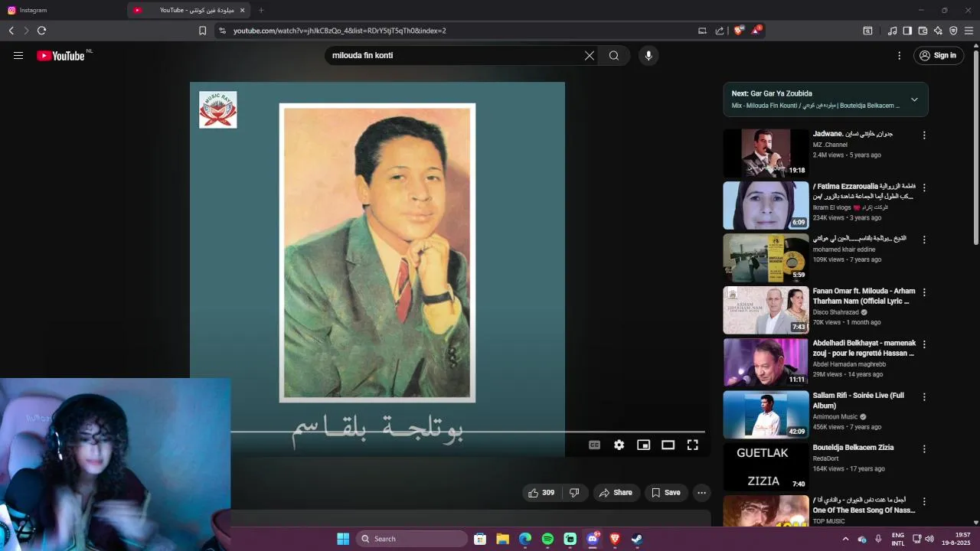
Task: Open more actions ellipsis under video
Action: (x=701, y=493)
